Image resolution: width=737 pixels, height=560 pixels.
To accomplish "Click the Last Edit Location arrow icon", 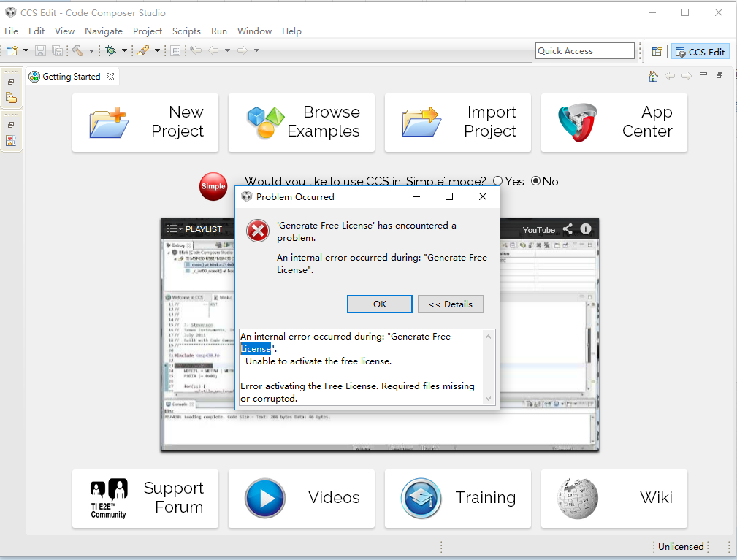I will point(196,50).
